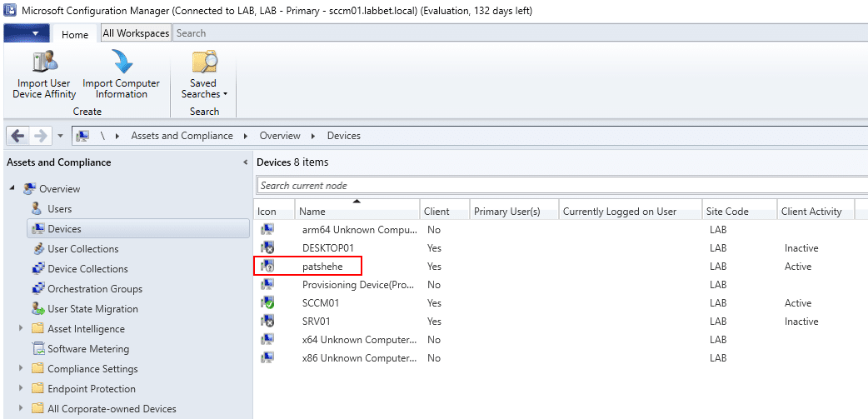868x419 pixels.
Task: Expand the dropdown arrow after Overview breadcrumb
Action: [x=314, y=136]
